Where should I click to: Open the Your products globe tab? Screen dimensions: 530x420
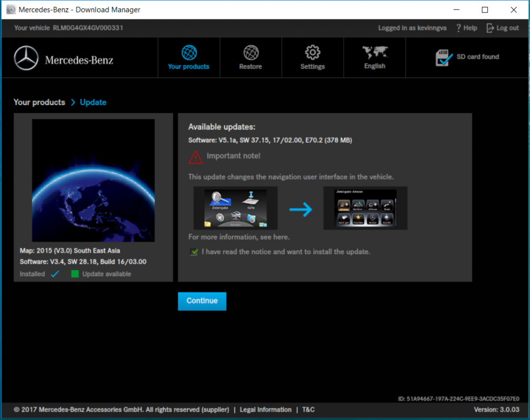click(188, 58)
